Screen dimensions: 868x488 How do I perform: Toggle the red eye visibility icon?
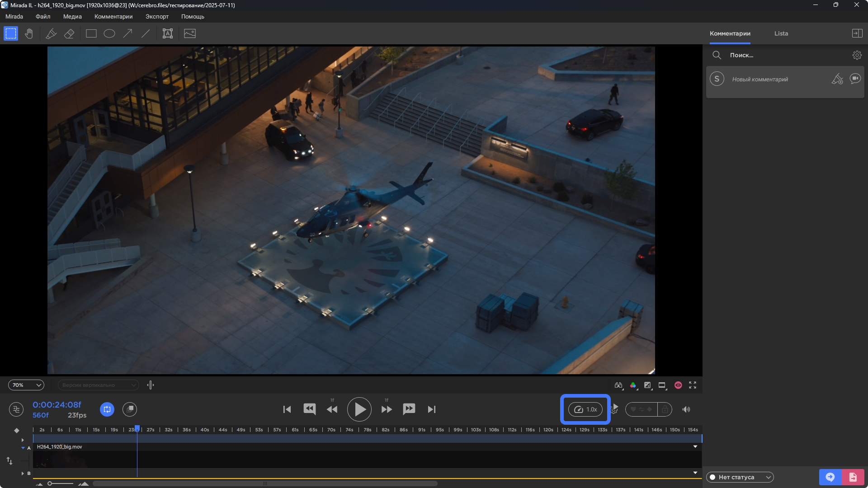(x=678, y=385)
